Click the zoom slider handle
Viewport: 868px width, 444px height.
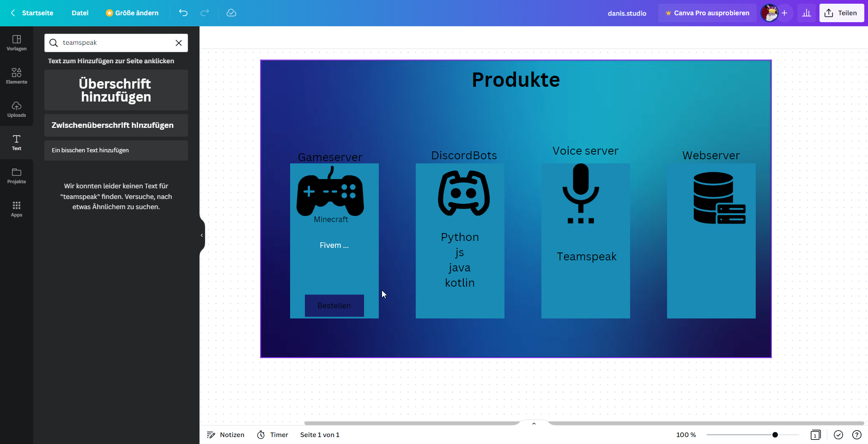pyautogui.click(x=775, y=435)
